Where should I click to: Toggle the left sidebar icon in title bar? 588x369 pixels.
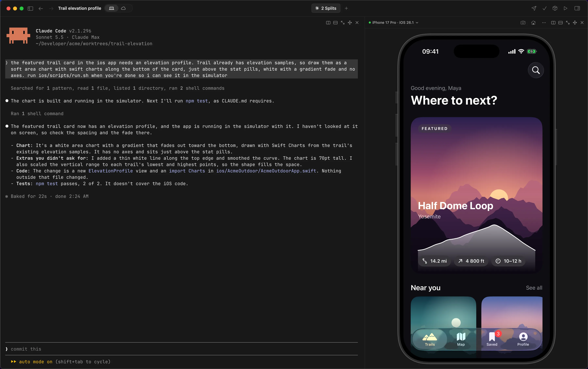pos(30,8)
